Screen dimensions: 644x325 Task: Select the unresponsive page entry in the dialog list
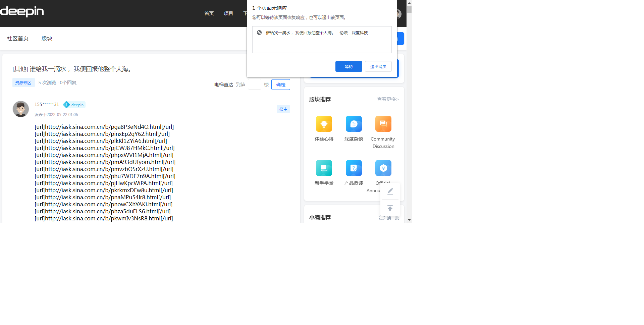tap(322, 33)
